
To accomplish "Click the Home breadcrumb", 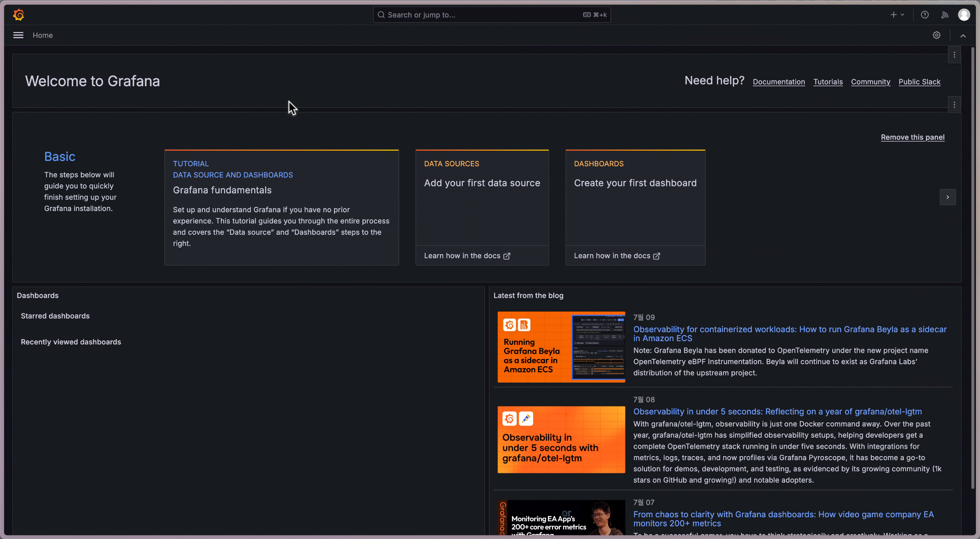I will [x=43, y=35].
